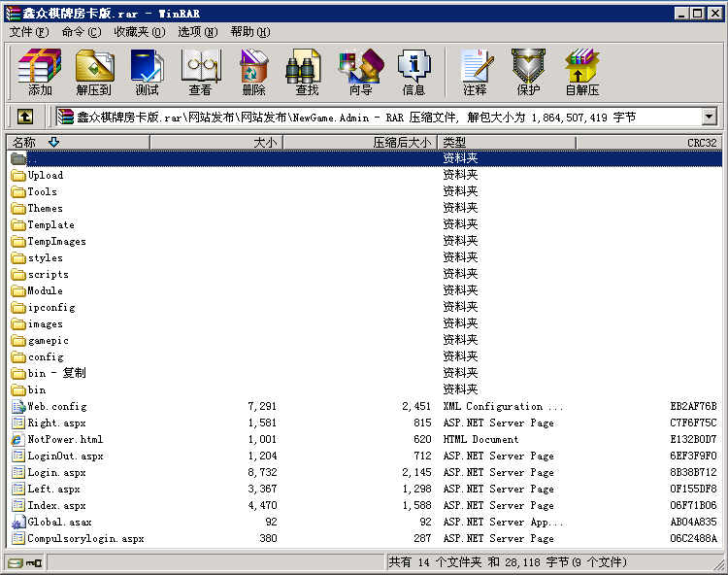Go up one folder level button

[25, 117]
